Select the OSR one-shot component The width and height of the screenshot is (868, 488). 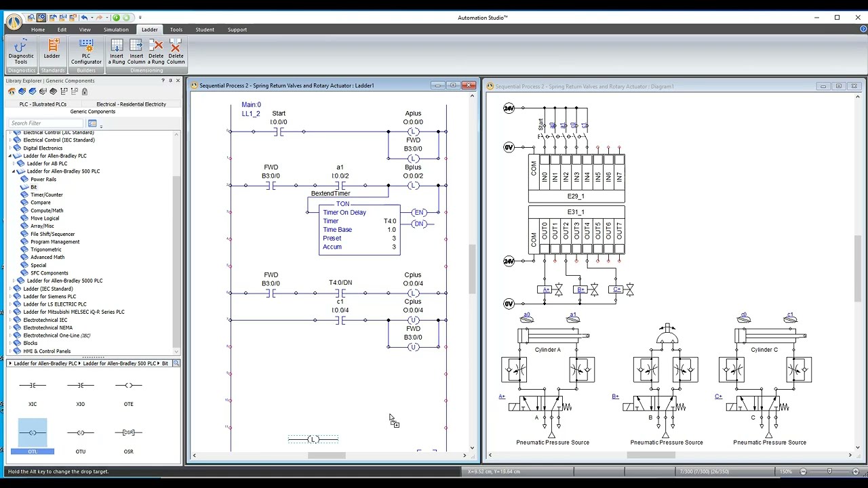(x=128, y=439)
